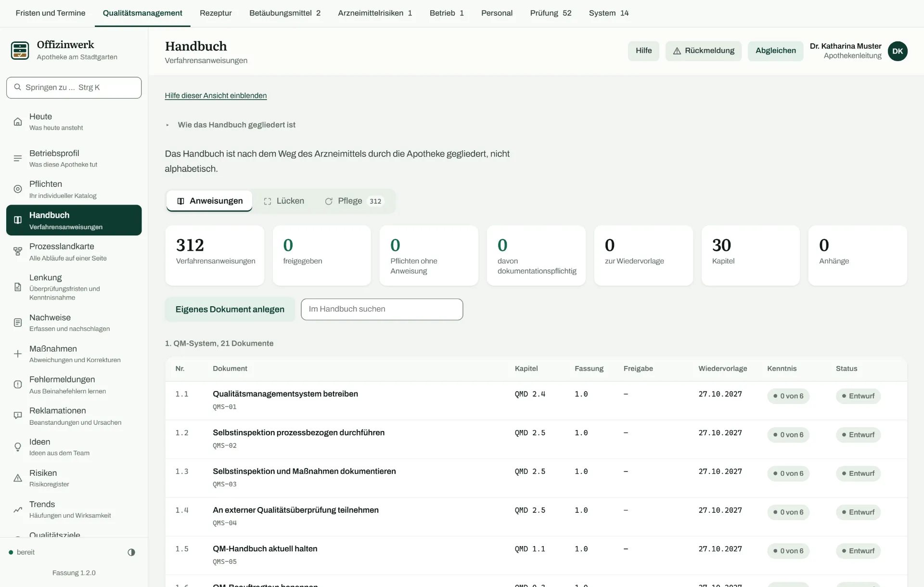Click '0 von 6' badge in row 1.3
Viewport: 924px width, 587px height.
(x=788, y=473)
